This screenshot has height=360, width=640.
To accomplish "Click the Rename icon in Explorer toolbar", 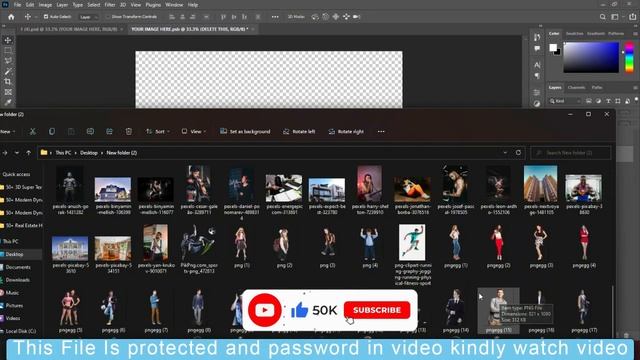I will [x=90, y=131].
